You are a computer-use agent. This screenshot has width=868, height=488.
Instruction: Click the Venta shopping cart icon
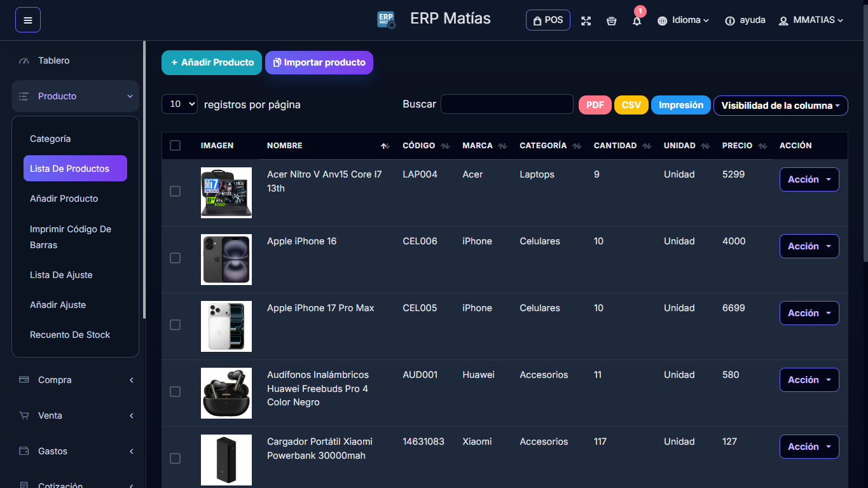pos(24,415)
